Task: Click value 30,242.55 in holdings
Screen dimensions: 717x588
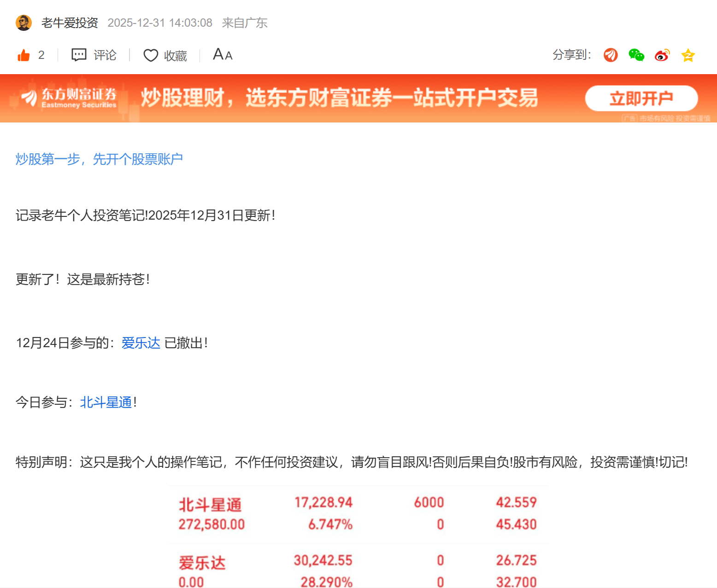Action: (x=323, y=560)
